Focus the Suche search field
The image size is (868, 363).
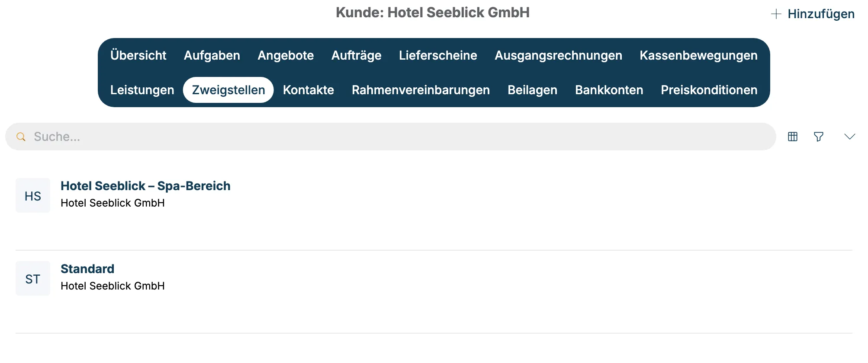(391, 137)
